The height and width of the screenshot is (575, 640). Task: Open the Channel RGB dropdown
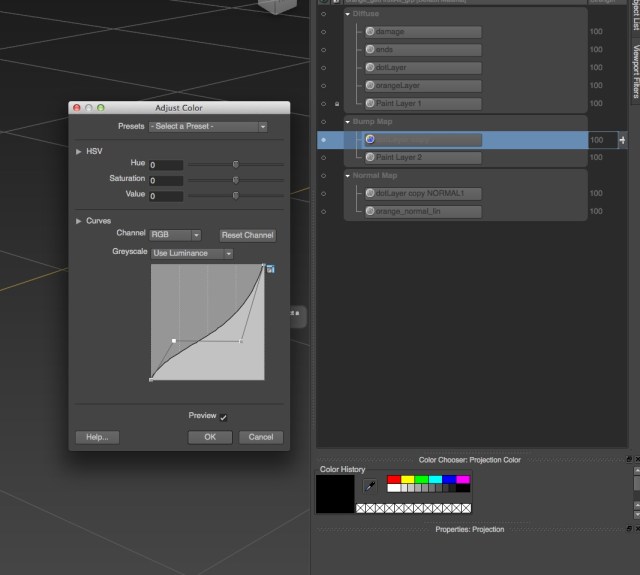175,235
